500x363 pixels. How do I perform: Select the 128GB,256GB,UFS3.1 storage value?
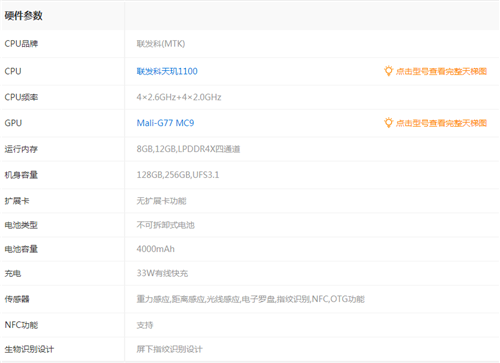pos(178,175)
